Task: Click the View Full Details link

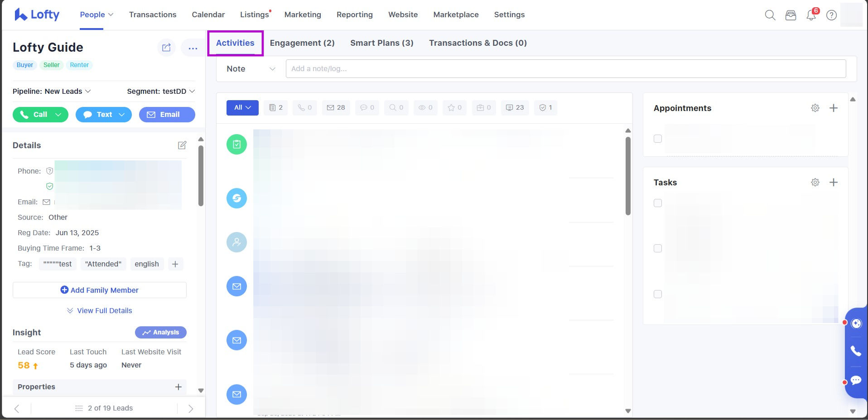Action: coord(100,311)
